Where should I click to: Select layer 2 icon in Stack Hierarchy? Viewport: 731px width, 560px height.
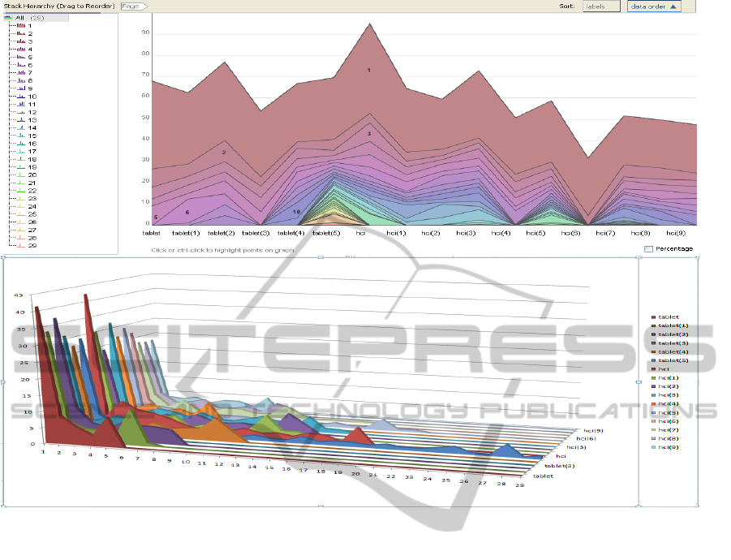(21, 33)
